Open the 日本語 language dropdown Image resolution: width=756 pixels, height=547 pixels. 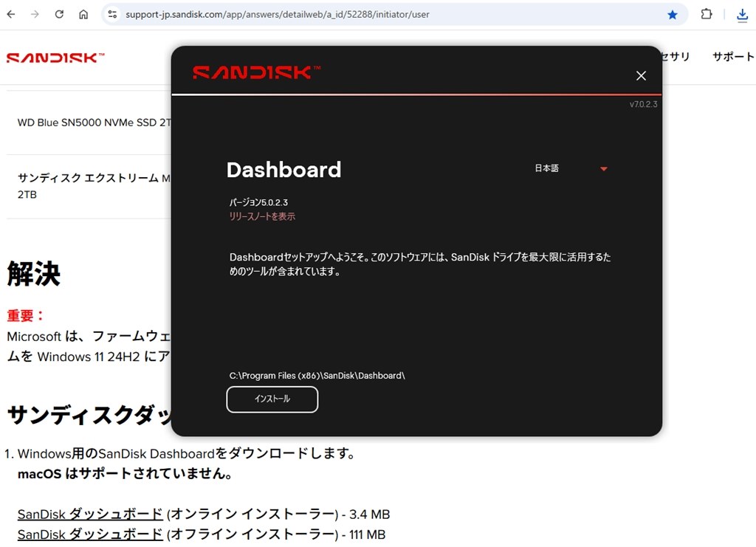(x=546, y=168)
